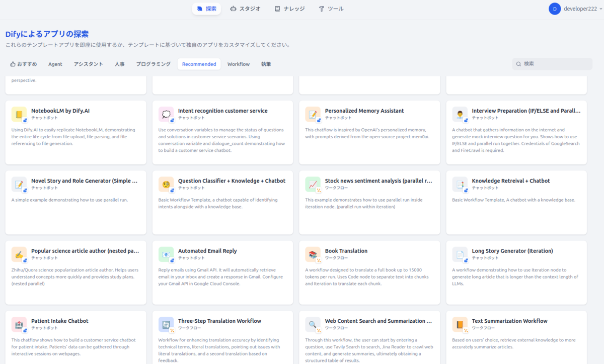This screenshot has height=364, width=604.
Task: Open the Patient Intake Chatbot title
Action: click(x=60, y=321)
